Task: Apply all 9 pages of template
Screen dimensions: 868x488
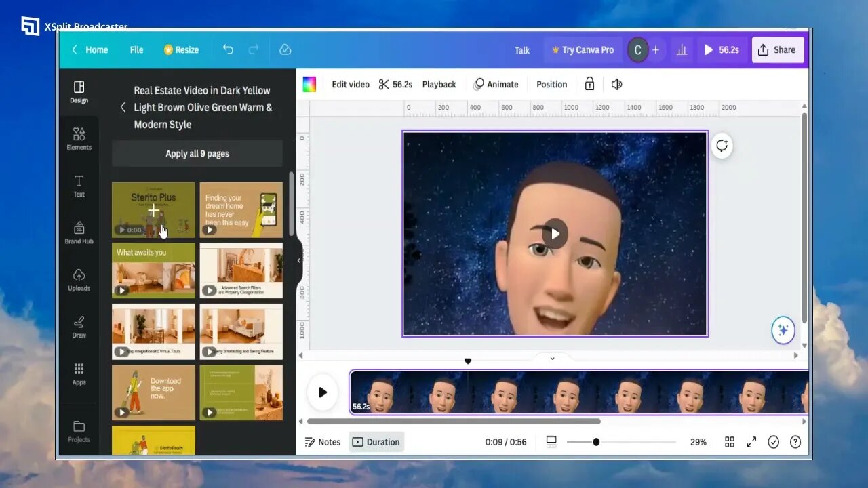Action: 197,154
